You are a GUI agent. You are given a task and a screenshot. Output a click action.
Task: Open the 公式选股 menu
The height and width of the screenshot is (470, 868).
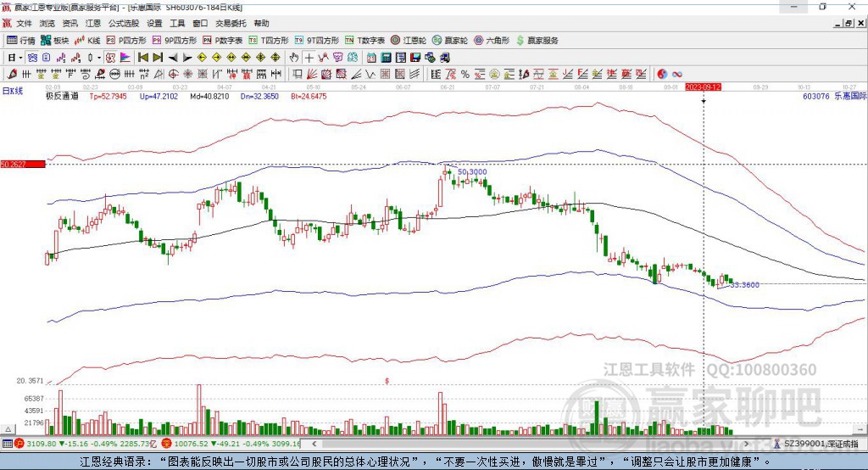(124, 23)
